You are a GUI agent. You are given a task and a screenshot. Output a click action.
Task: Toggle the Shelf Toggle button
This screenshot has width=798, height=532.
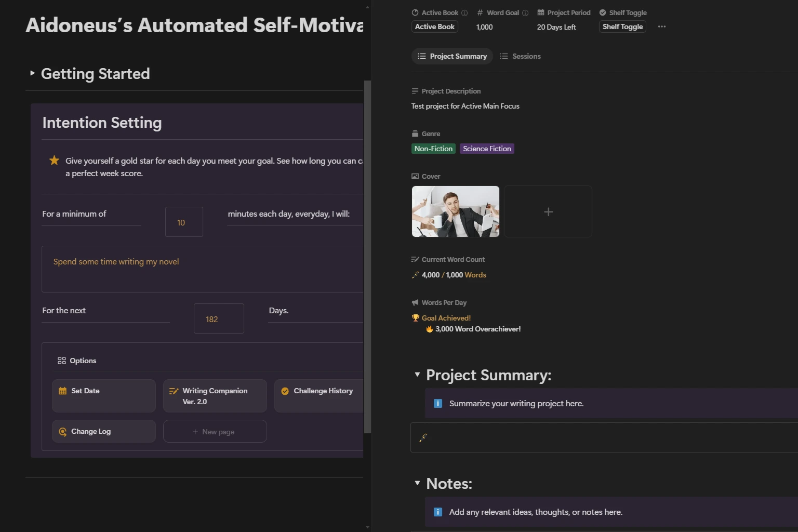622,26
